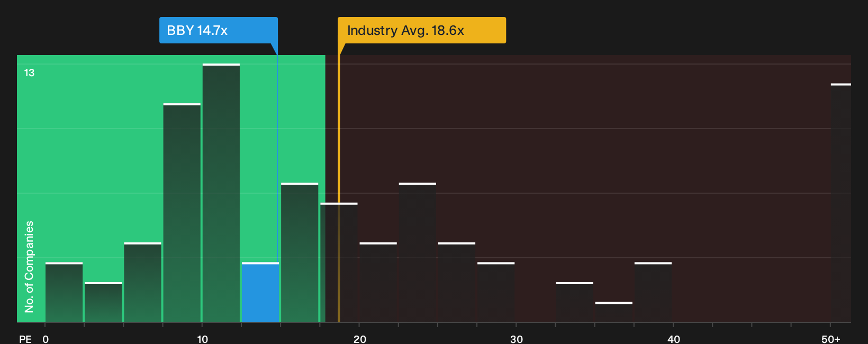
Task: Click the x-axis label 20
Action: [x=360, y=339]
